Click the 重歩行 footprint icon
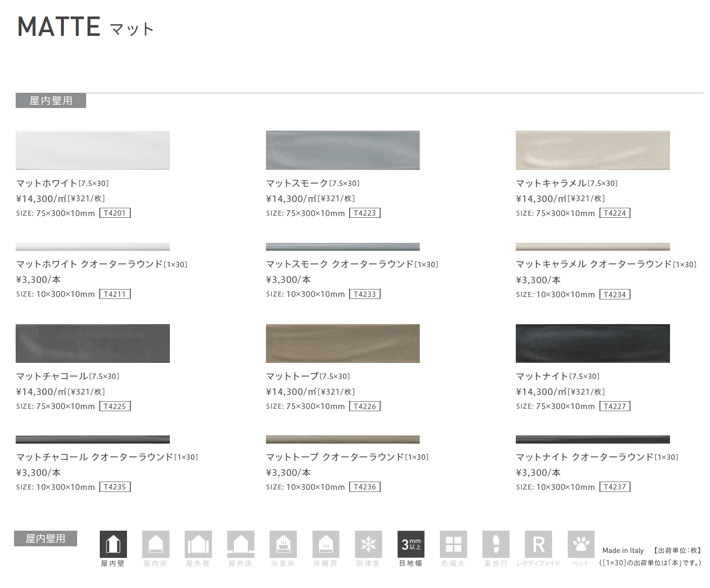 pyautogui.click(x=496, y=544)
